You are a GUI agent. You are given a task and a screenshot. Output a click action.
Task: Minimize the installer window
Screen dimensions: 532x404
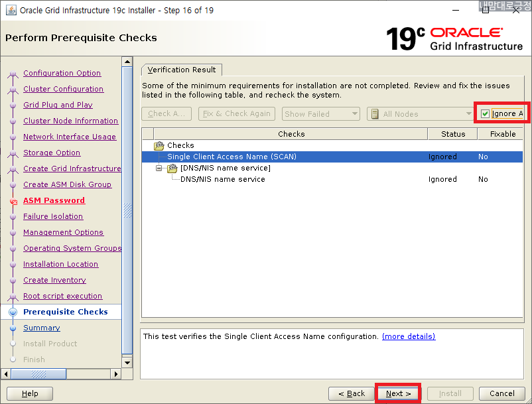point(456,10)
